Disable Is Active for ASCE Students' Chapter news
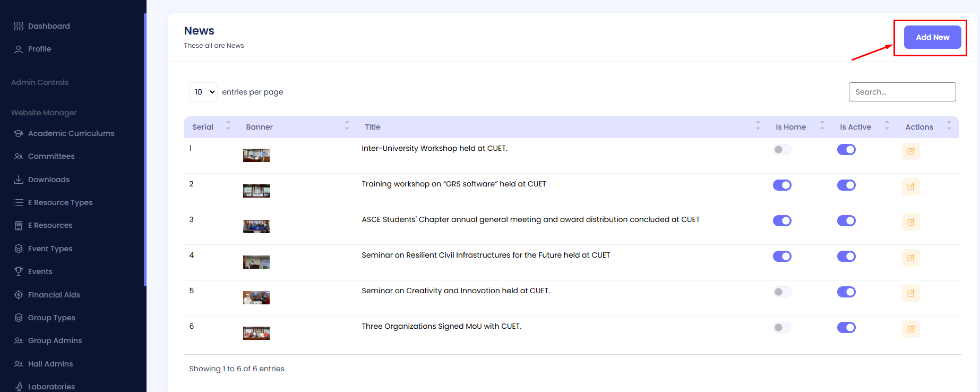 pyautogui.click(x=846, y=221)
